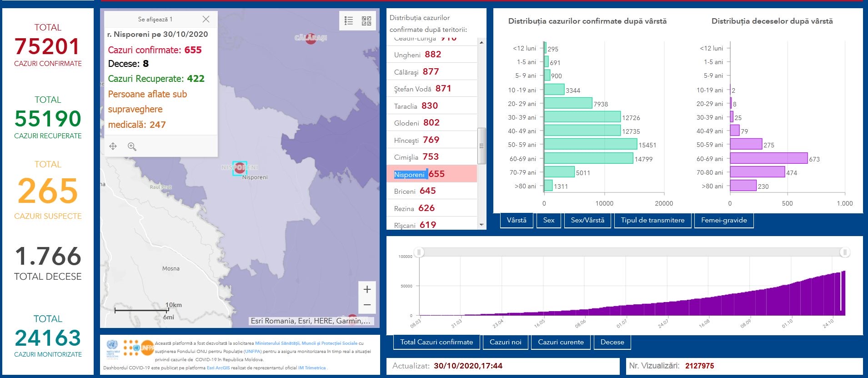Zoom out the map with minus button

[x=367, y=305]
